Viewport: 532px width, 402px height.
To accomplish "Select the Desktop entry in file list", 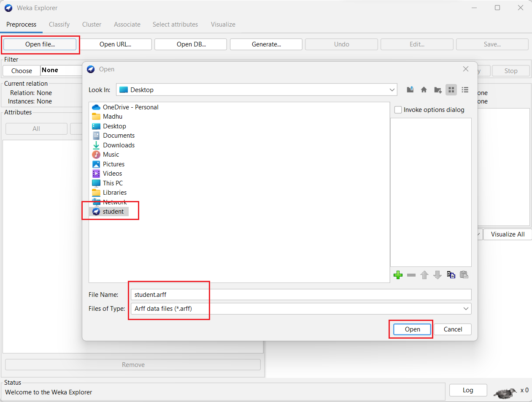I will (x=109, y=126).
